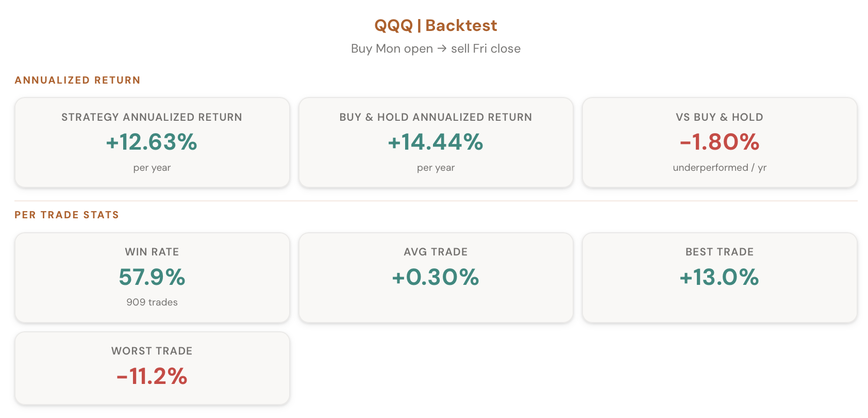
Task: Select the −11.2% worst trade value
Action: [152, 376]
